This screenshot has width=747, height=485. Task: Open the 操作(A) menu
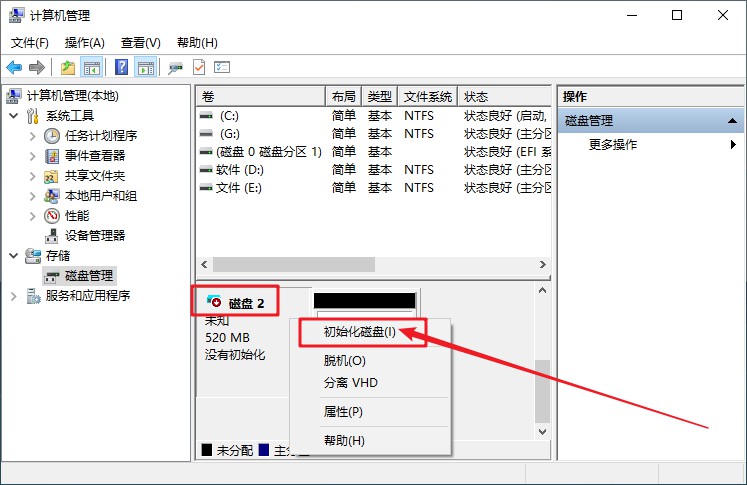coord(84,43)
